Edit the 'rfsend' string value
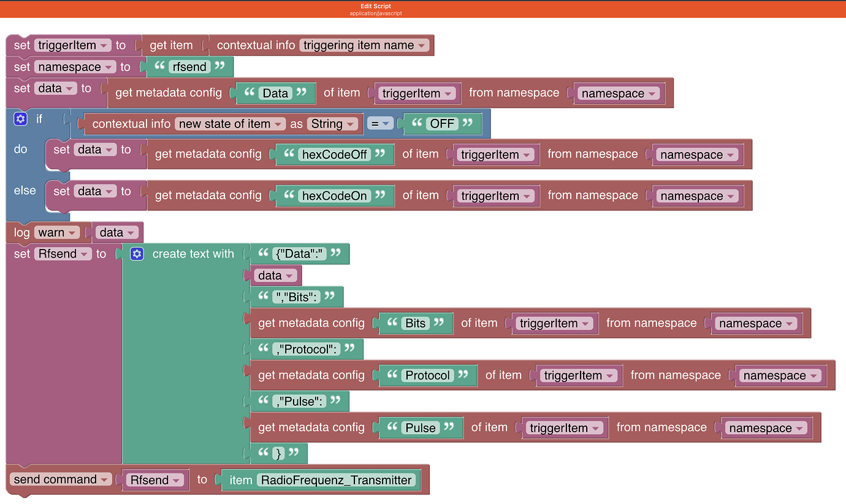The height and width of the screenshot is (504, 846). [189, 67]
